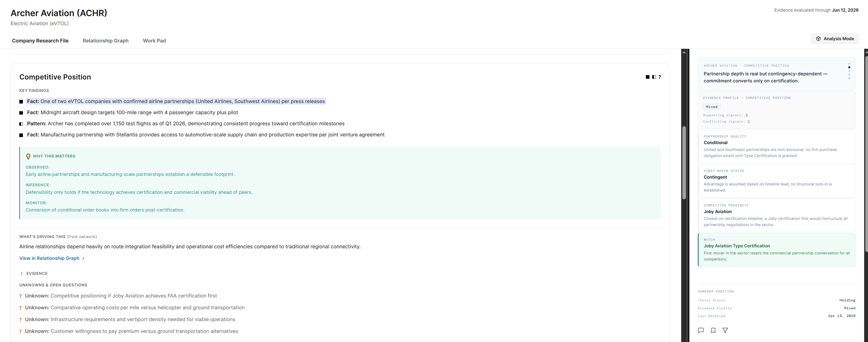Click the Supporting signals count of 3
868x342 pixels.
tap(746, 115)
